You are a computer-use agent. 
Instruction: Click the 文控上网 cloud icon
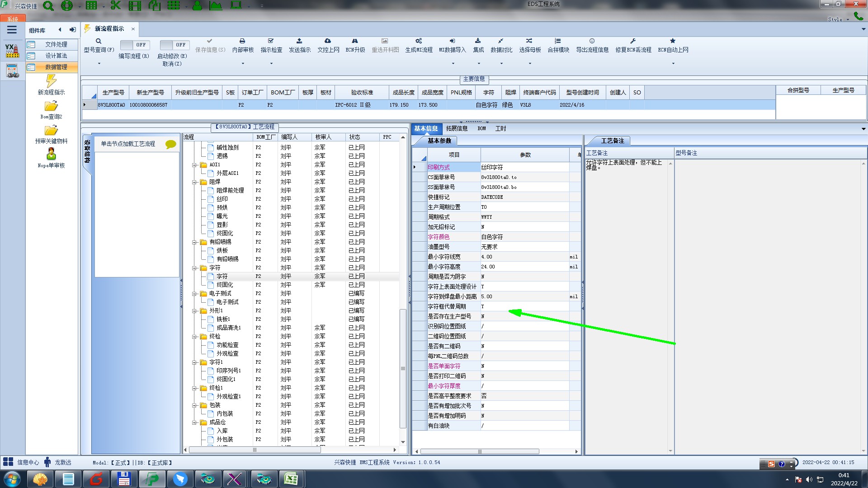click(x=328, y=41)
